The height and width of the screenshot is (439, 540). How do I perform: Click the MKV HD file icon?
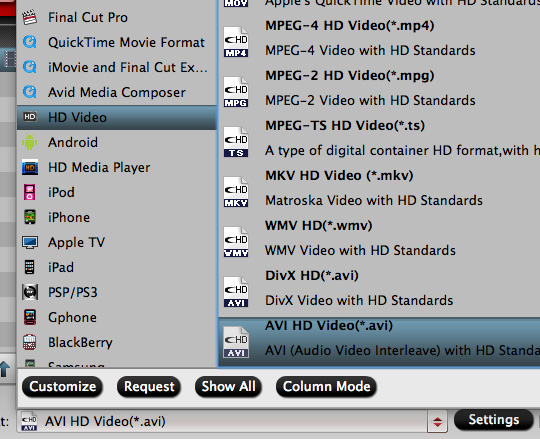(236, 192)
